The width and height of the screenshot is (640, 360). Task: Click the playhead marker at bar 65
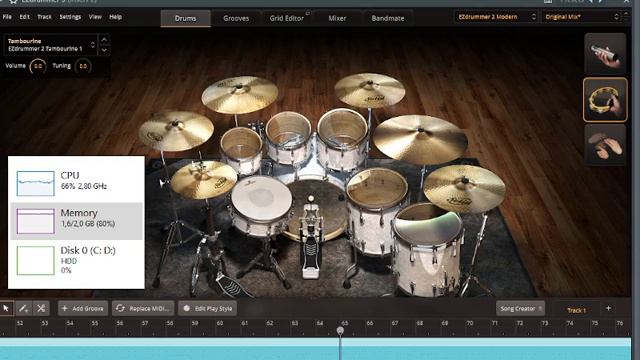[x=340, y=330]
